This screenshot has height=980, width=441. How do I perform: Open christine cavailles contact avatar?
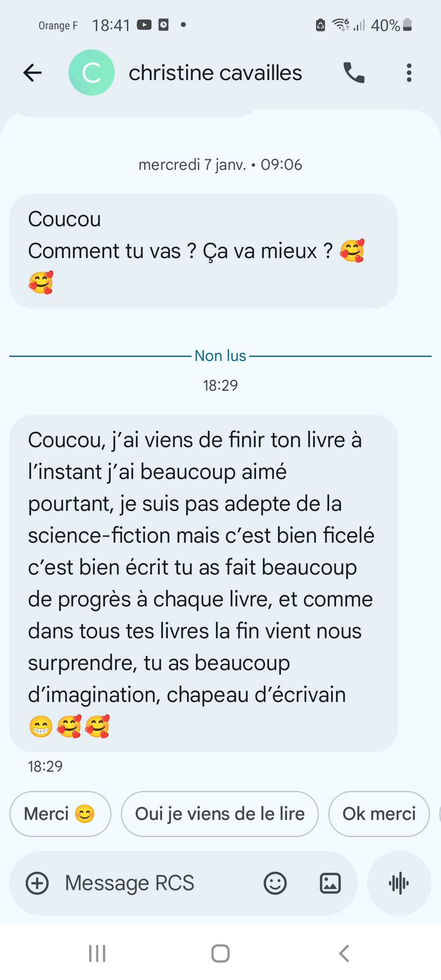click(x=91, y=73)
